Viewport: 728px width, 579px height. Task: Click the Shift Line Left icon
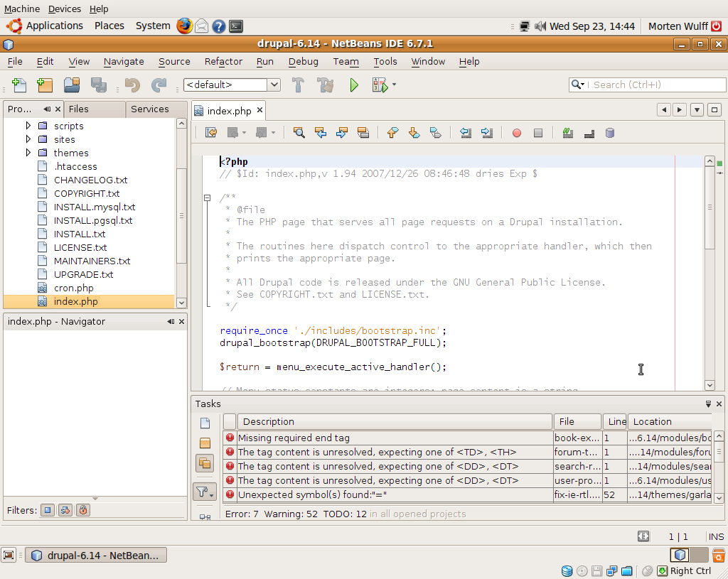point(466,133)
